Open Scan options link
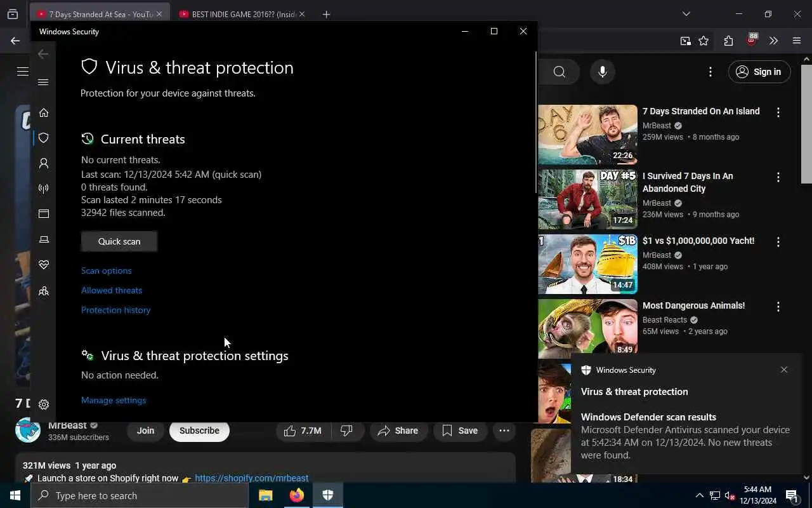 click(x=107, y=271)
